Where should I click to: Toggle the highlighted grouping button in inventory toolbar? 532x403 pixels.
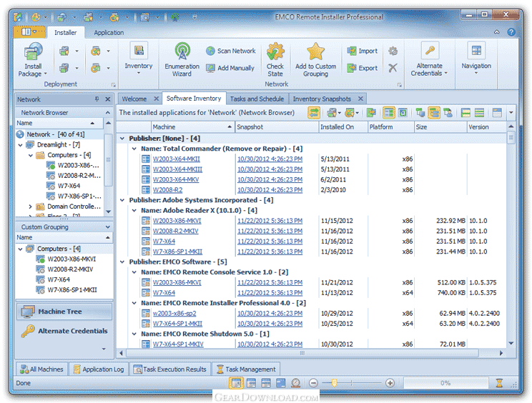click(434, 112)
